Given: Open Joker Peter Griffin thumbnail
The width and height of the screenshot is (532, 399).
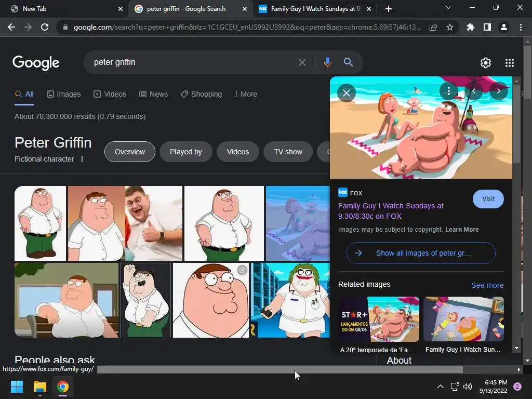Looking at the screenshot, I should pos(290,300).
